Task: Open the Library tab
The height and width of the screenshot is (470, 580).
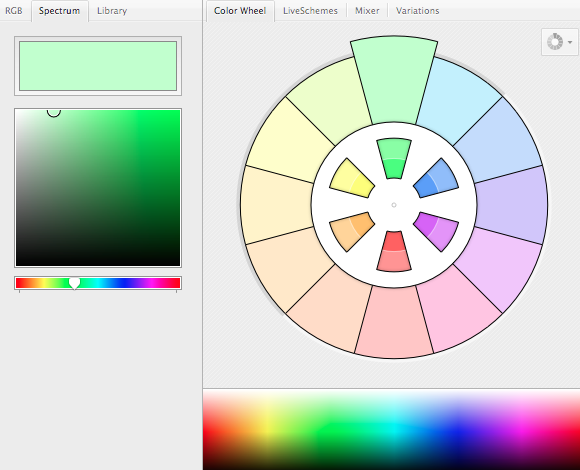Action: (x=112, y=11)
